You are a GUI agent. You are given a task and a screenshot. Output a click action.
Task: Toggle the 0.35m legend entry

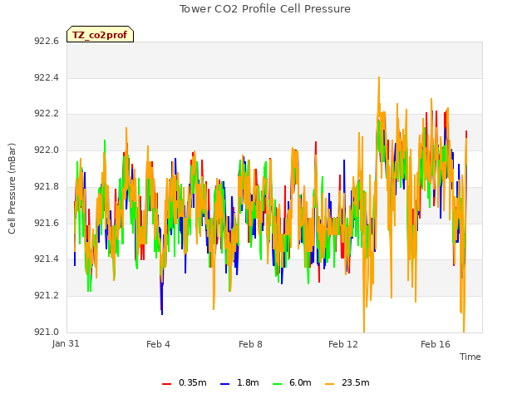(185, 382)
